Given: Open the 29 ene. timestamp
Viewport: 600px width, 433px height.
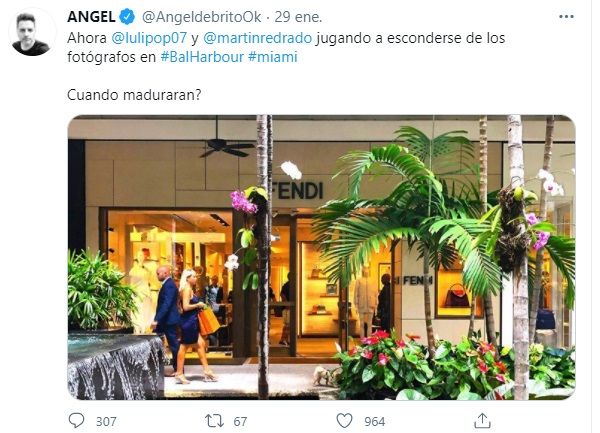Looking at the screenshot, I should click(x=298, y=17).
